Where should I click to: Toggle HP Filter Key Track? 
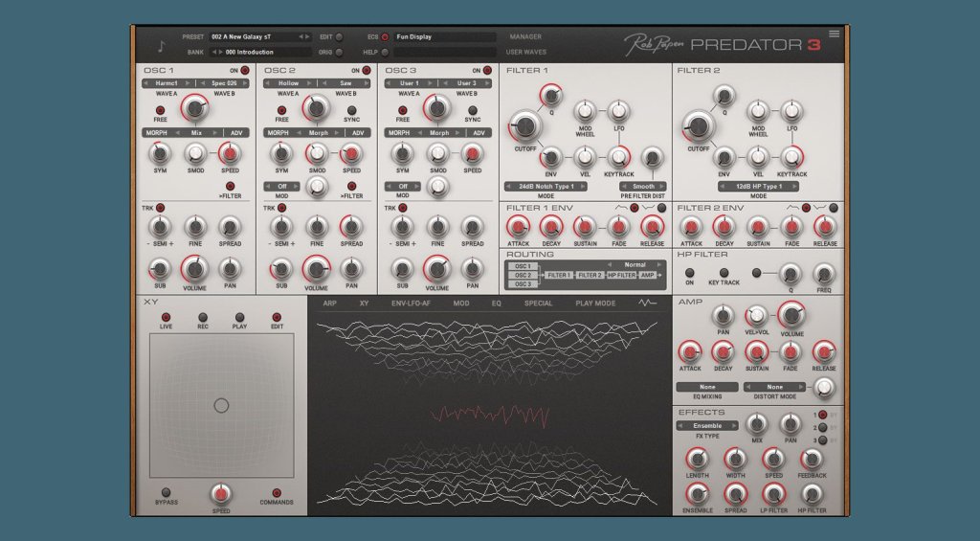tap(724, 273)
